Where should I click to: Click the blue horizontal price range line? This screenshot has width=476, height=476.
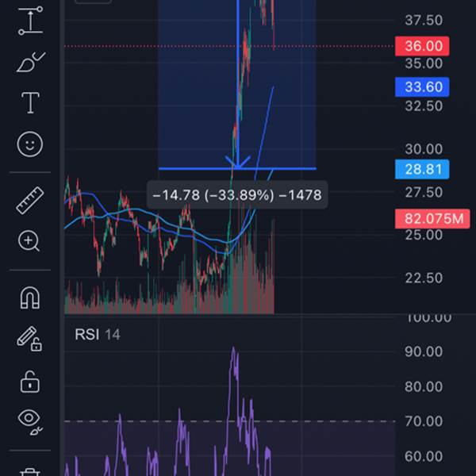coord(237,168)
